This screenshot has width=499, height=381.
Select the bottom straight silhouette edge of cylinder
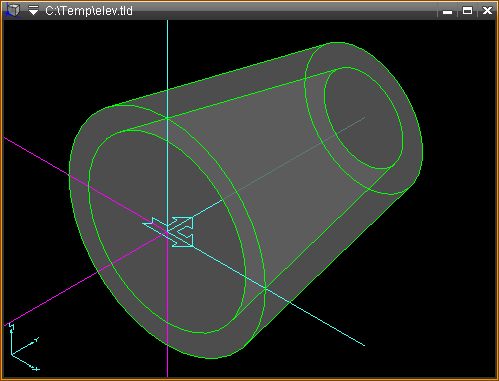coord(330,267)
